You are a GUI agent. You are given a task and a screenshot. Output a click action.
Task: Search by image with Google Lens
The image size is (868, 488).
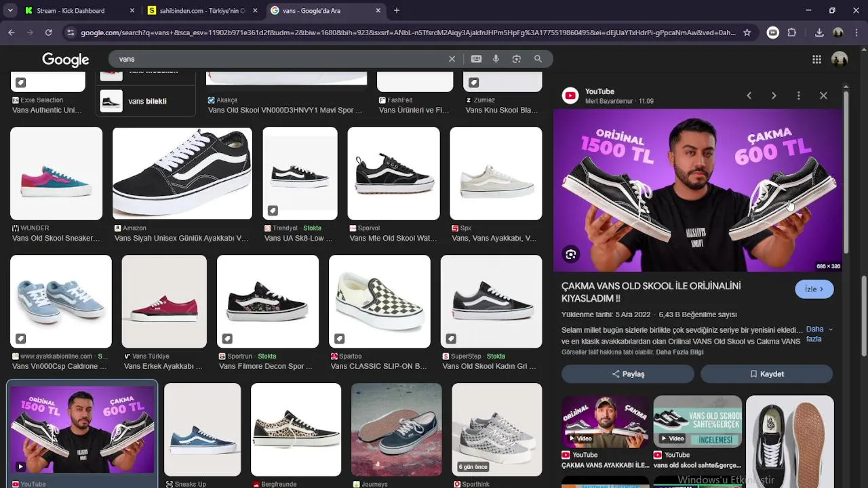517,59
